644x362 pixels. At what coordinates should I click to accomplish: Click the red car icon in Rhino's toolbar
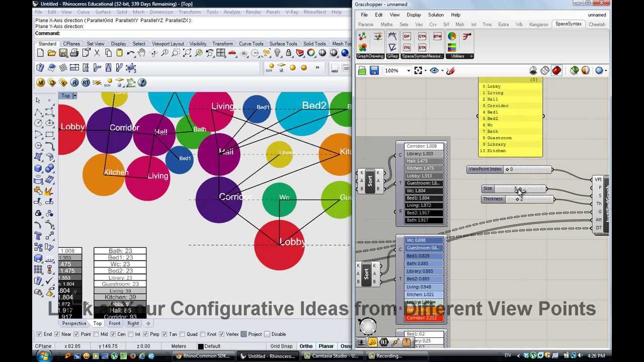click(x=232, y=53)
